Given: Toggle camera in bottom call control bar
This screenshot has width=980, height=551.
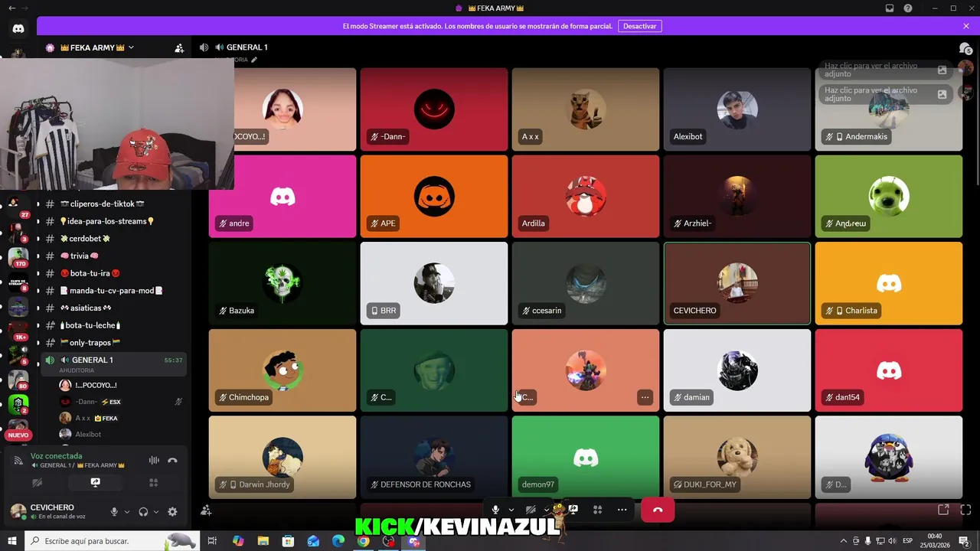Looking at the screenshot, I should coord(531,510).
